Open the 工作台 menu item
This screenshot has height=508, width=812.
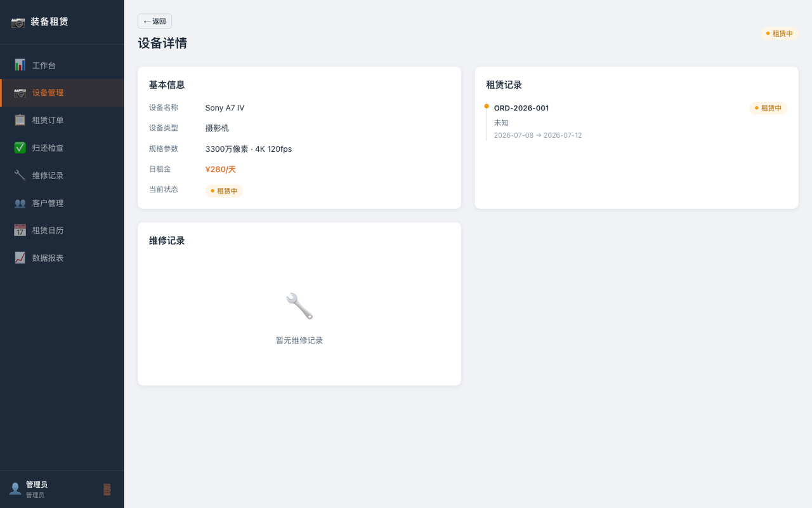pos(62,65)
